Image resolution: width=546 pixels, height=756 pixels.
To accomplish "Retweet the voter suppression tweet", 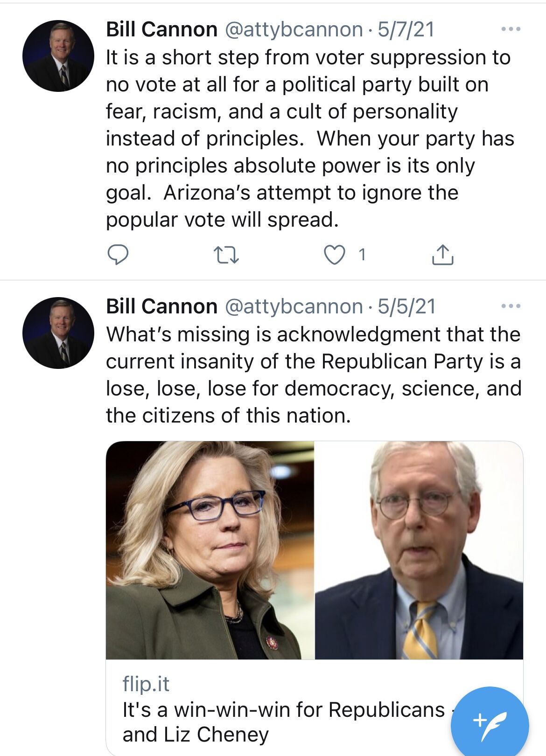I will click(x=226, y=255).
